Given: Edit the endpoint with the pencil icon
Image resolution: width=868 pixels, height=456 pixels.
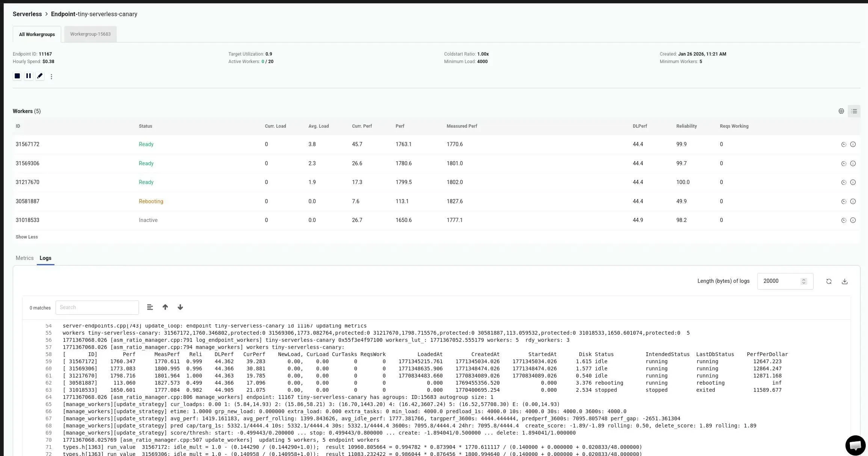Looking at the screenshot, I should point(40,76).
